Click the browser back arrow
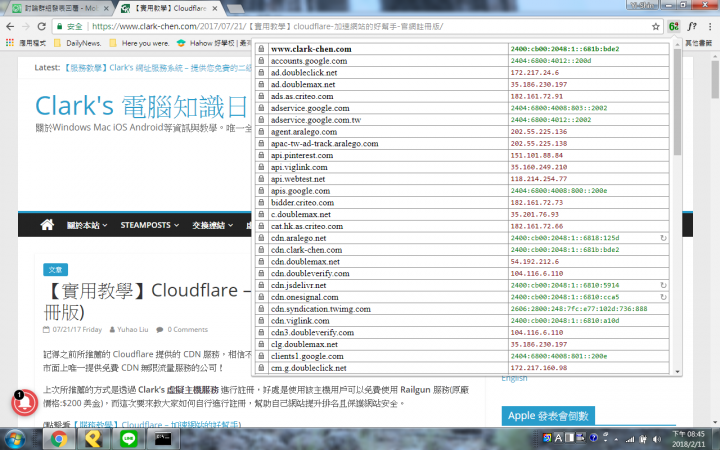The height and width of the screenshot is (450, 720). point(10,27)
